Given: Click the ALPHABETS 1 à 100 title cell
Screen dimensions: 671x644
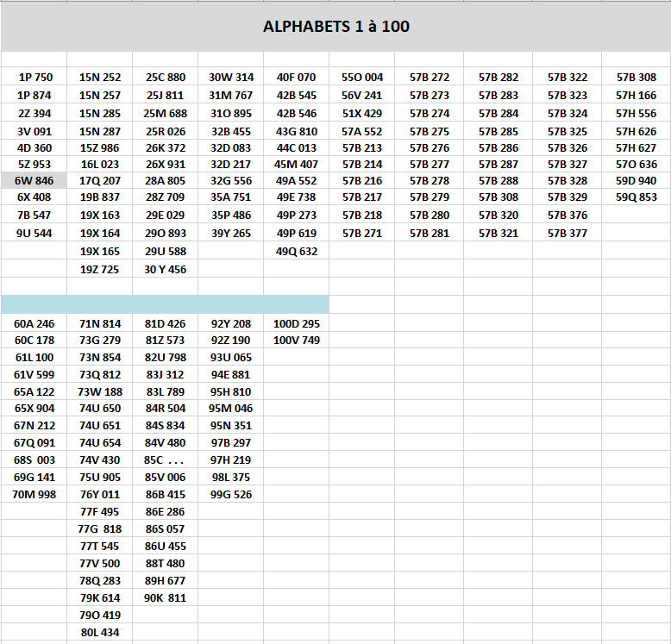Looking at the screenshot, I should tap(335, 27).
